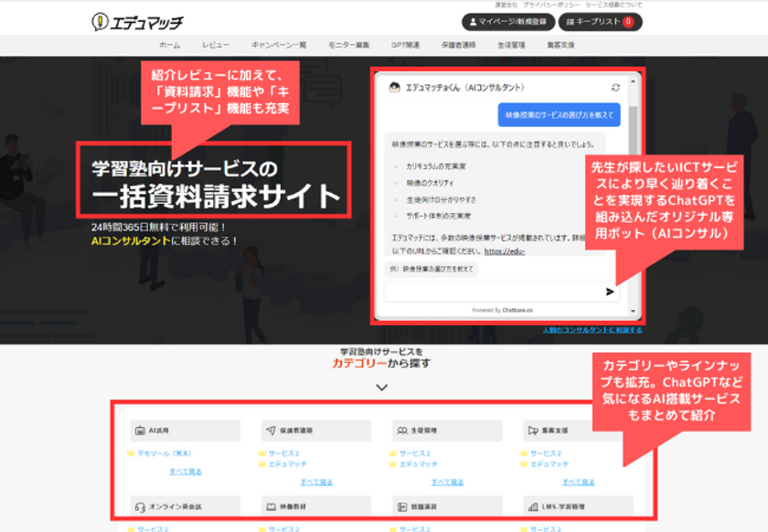Screen dimensions: 768x532
Task: Click the LMS・学習管理 chart icon
Action: pos(533,507)
